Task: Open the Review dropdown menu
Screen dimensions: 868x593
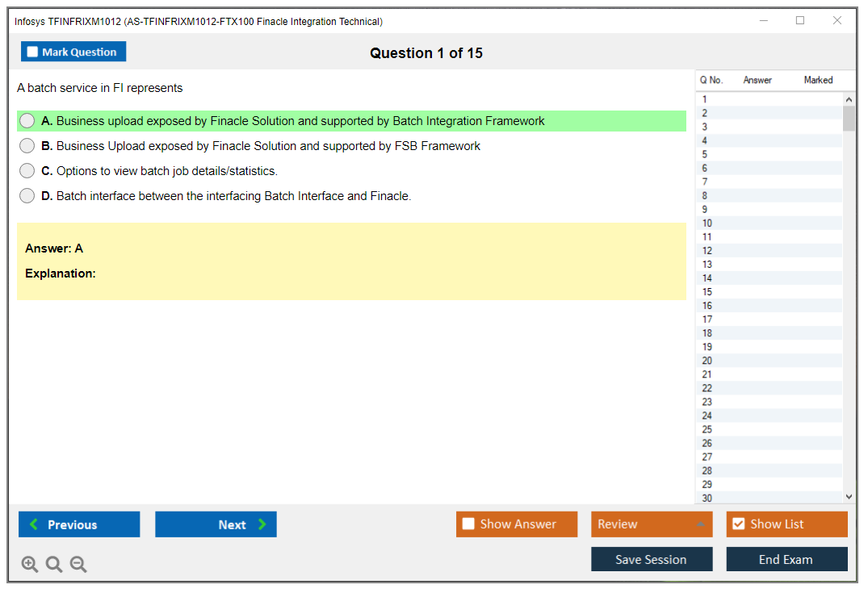Action: (652, 524)
